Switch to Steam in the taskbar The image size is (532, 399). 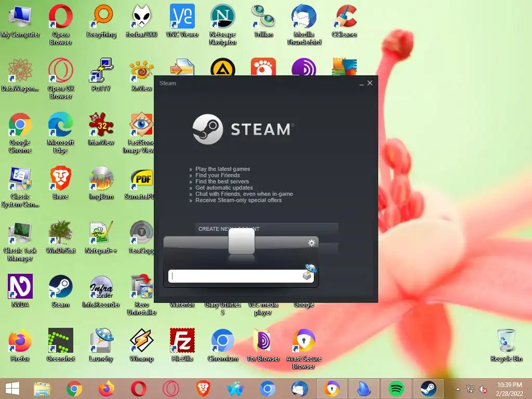pos(428,389)
